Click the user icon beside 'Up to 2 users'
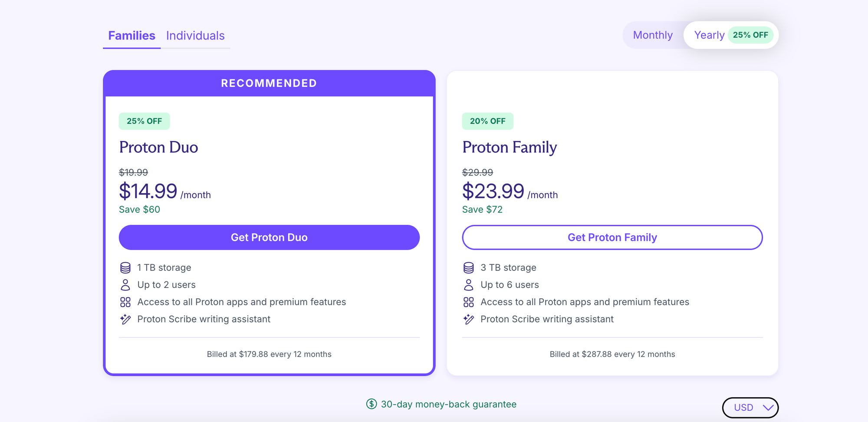868x422 pixels. [125, 285]
